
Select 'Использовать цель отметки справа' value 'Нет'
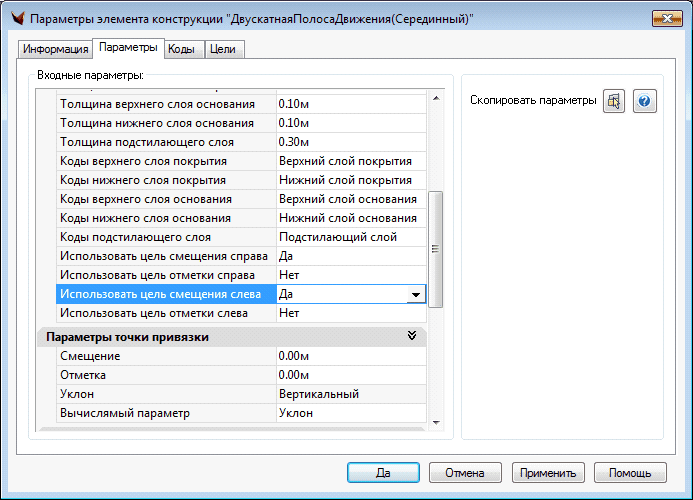[350, 275]
